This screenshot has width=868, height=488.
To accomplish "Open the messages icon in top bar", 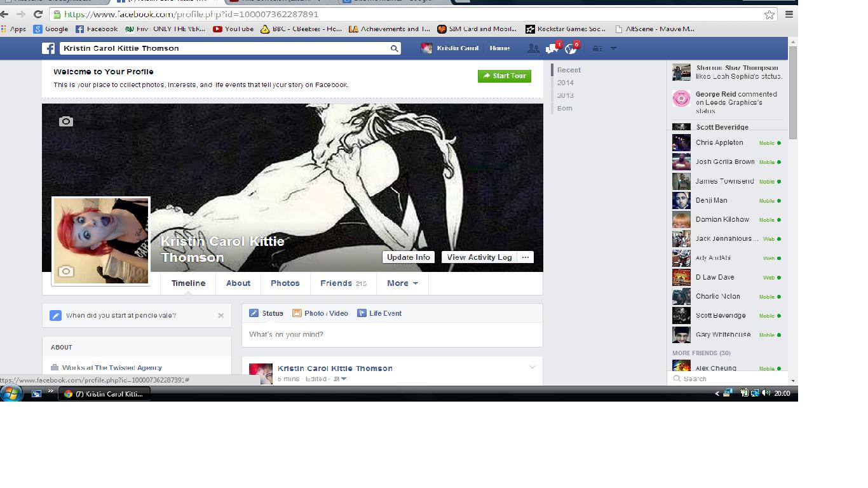I will [x=552, y=48].
